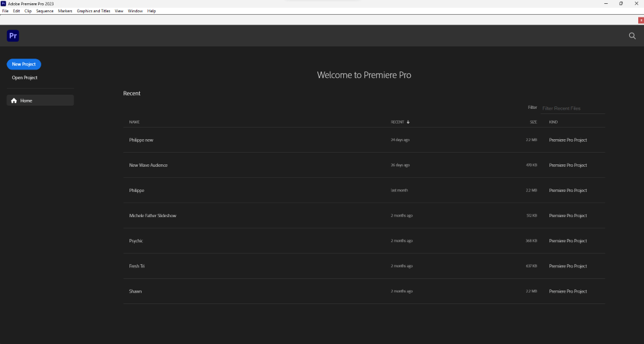The height and width of the screenshot is (344, 644).
Task: Open the search magnifier icon
Action: (632, 36)
